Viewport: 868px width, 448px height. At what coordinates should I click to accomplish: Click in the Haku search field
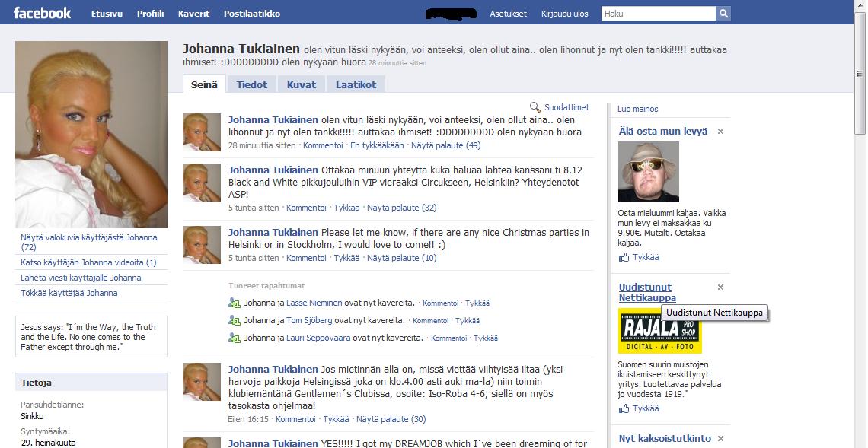tap(658, 14)
